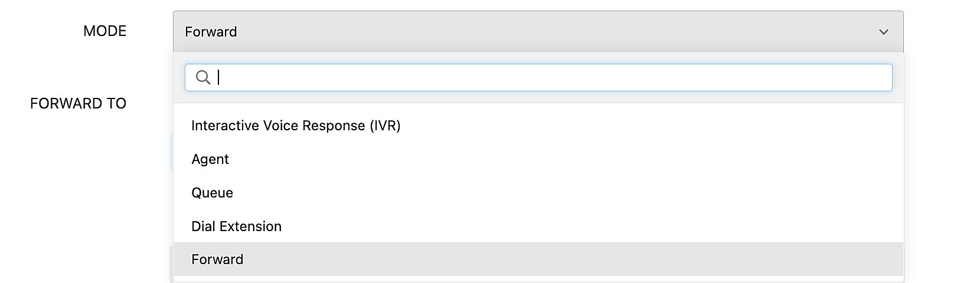Click the MODE field label

point(104,31)
